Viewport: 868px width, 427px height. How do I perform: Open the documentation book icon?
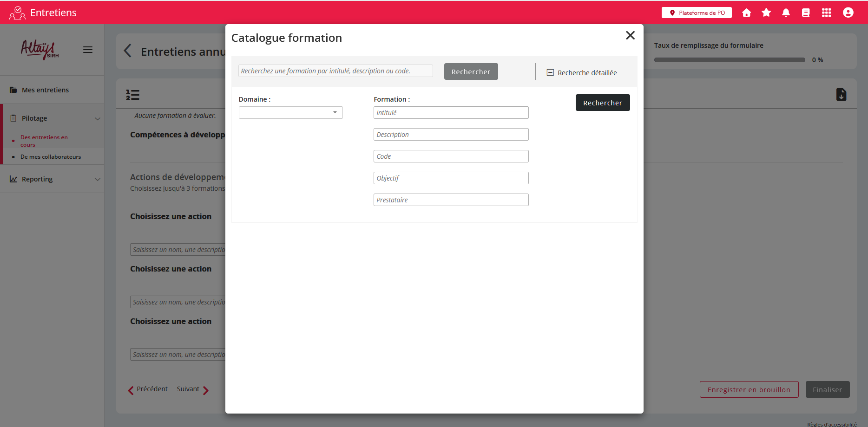tap(806, 13)
